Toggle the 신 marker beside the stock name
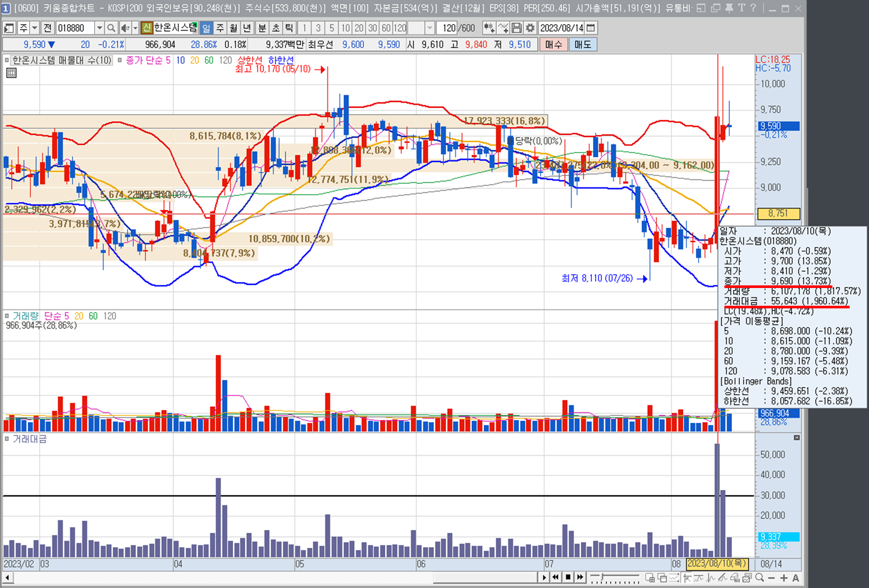Screen dimensions: 869x588 point(146,28)
